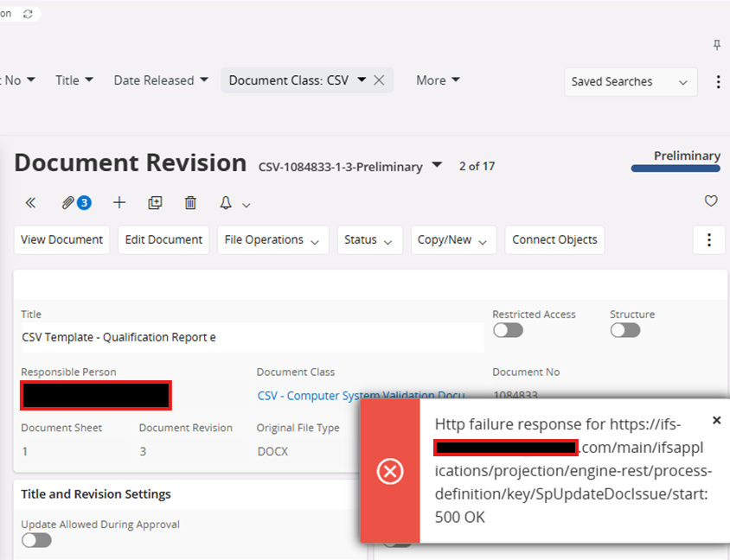Open the Saved Searches combo box
This screenshot has height=560, width=730.
click(x=631, y=82)
